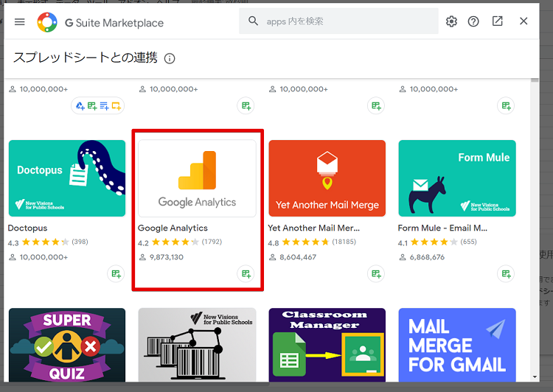Click Sheets add-on icon on Yet Another Mail Merge card
The width and height of the screenshot is (553, 392).
pyautogui.click(x=376, y=273)
